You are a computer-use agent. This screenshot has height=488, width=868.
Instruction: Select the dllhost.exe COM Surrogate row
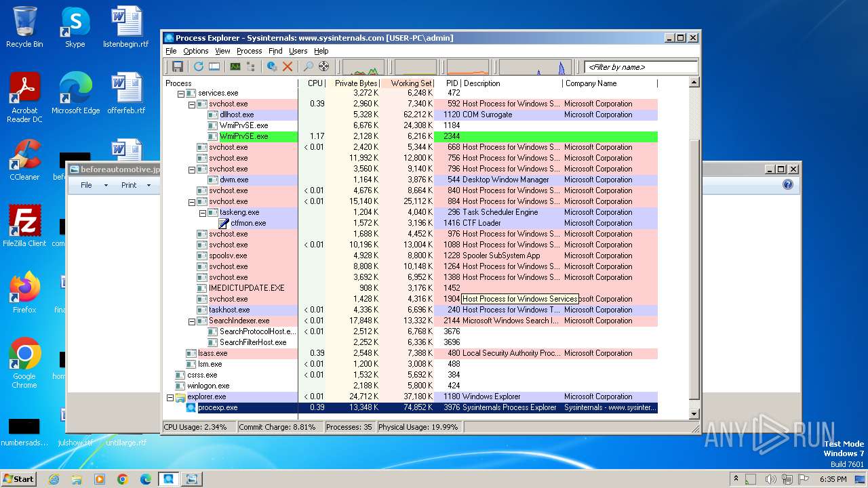tap(410, 115)
